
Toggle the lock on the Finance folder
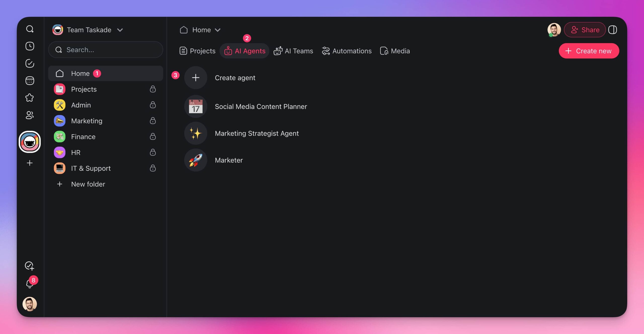click(153, 137)
